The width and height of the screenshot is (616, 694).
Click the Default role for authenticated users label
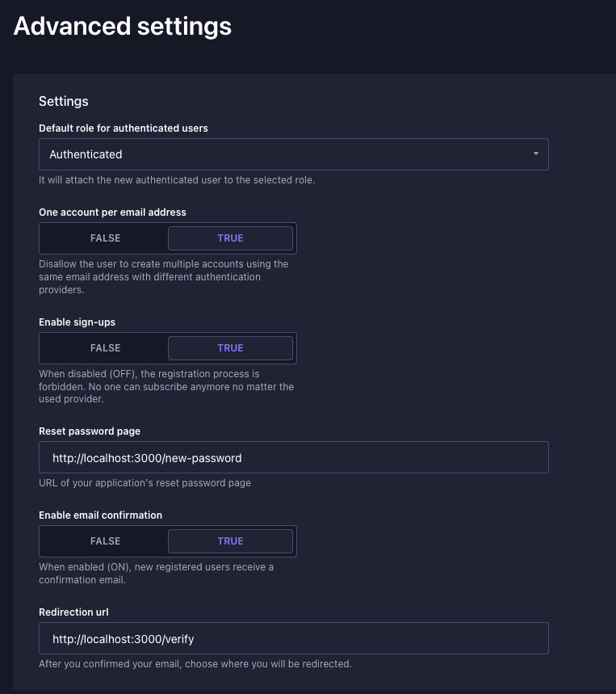(x=124, y=128)
